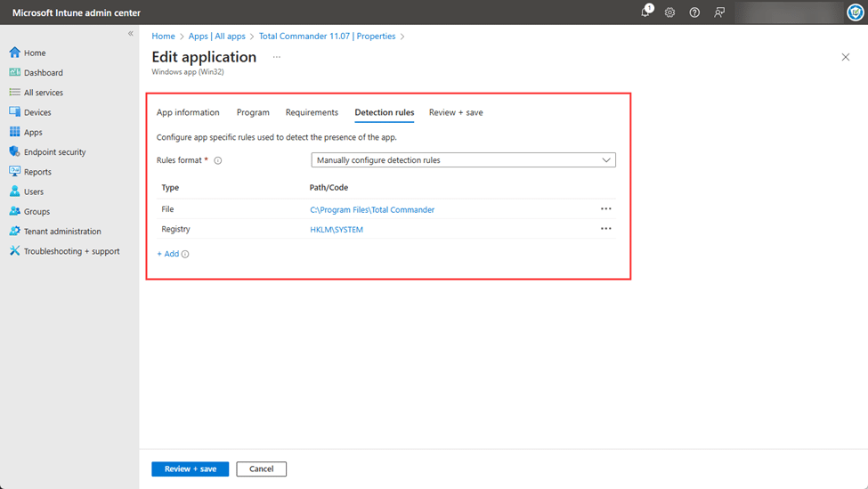This screenshot has height=489, width=868.
Task: Click the + Add detection rule link
Action: [168, 254]
